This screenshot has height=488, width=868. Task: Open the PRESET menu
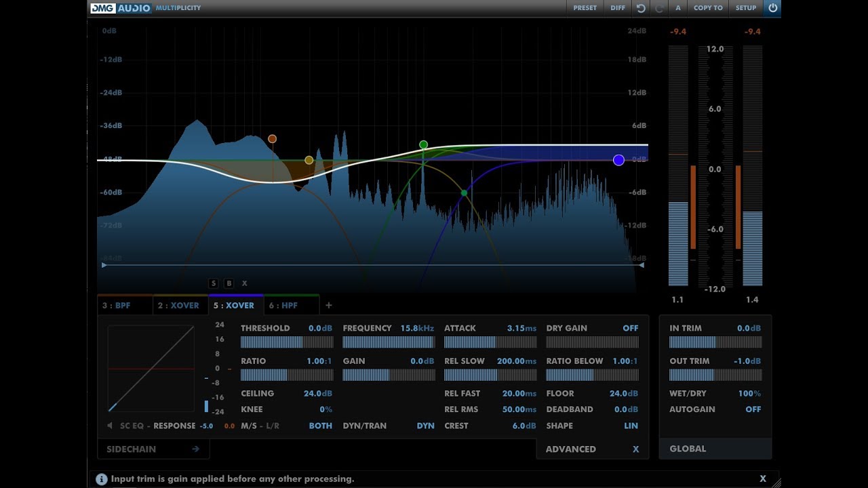[x=585, y=8]
